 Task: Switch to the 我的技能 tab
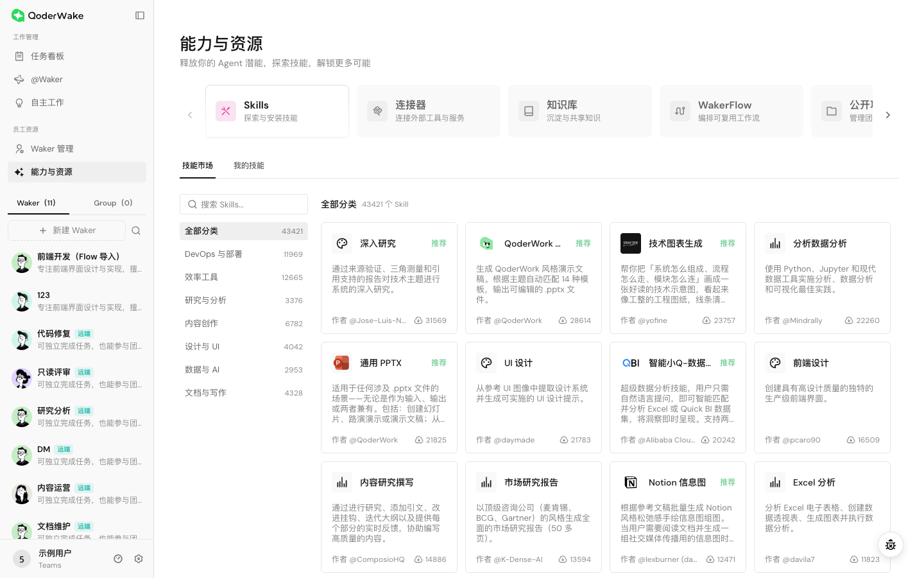(249, 166)
